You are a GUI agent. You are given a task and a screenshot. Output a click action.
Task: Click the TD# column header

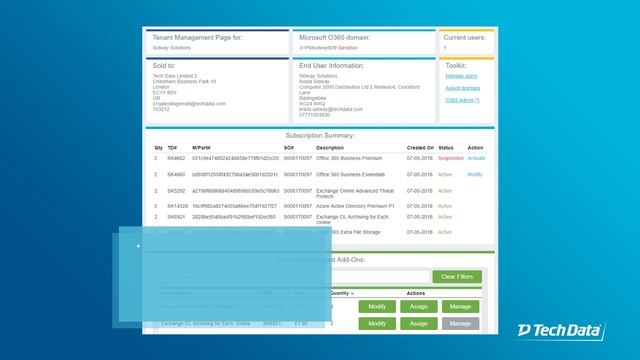[x=172, y=148]
